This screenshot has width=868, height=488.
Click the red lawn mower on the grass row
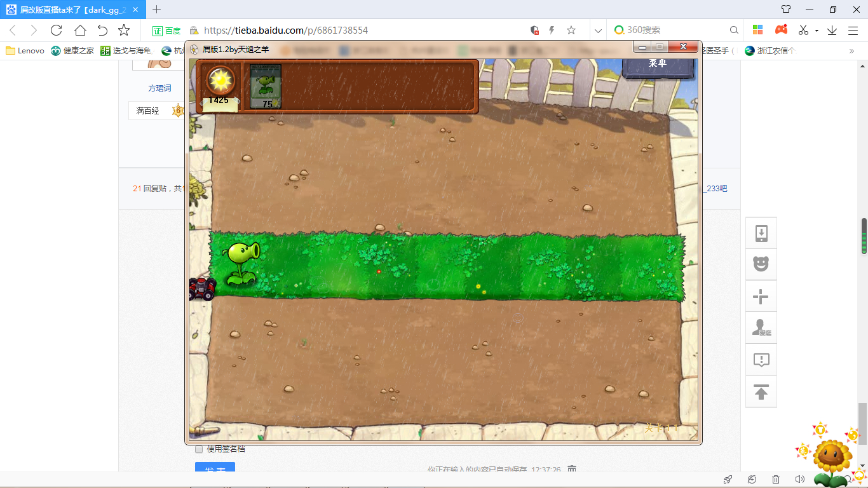pos(202,288)
